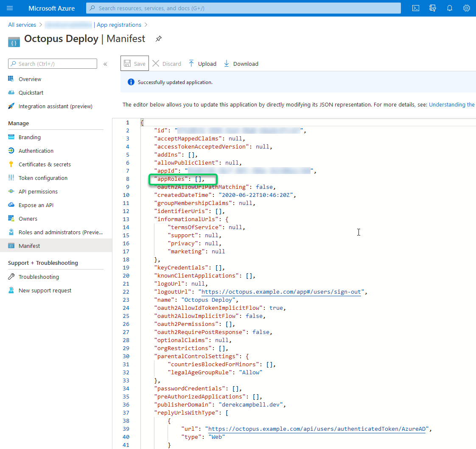The width and height of the screenshot is (476, 449).
Task: Save the manifest changes
Action: [x=134, y=63]
